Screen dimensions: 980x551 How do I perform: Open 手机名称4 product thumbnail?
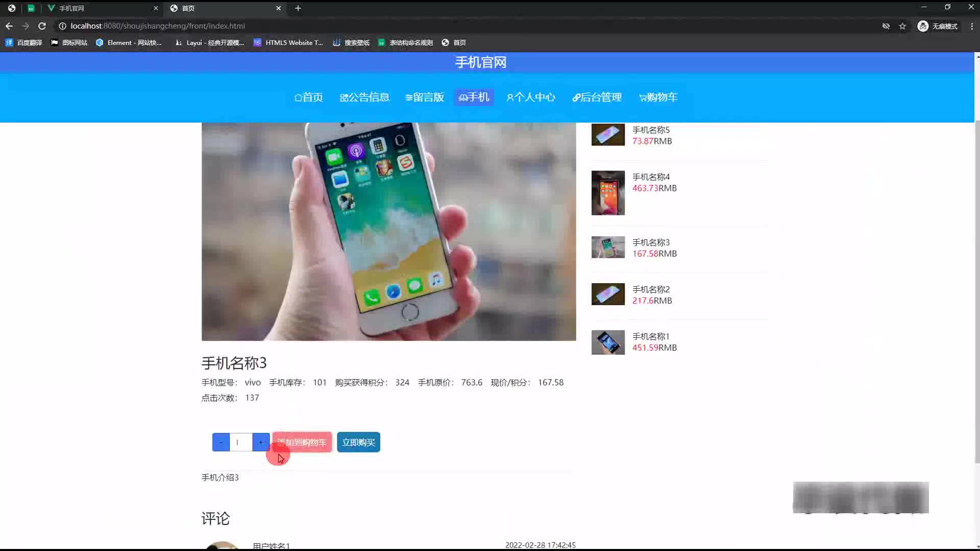tap(608, 193)
